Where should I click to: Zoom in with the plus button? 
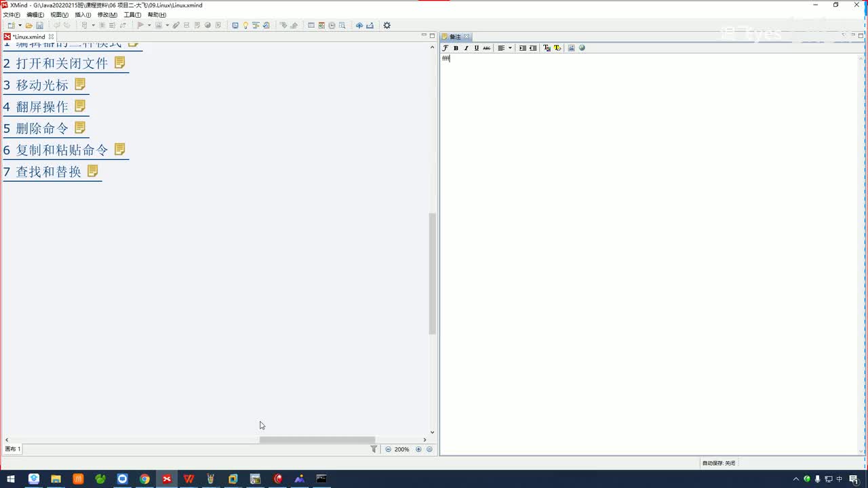pyautogui.click(x=418, y=449)
